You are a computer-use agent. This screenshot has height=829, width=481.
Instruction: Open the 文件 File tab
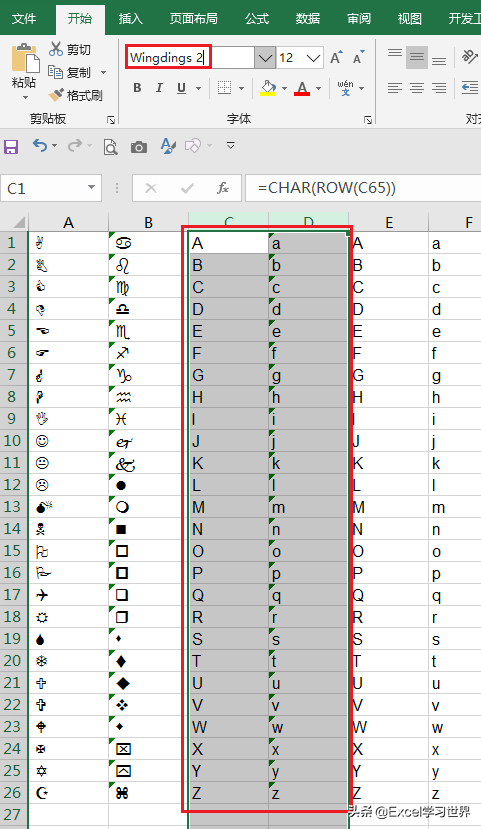point(24,19)
